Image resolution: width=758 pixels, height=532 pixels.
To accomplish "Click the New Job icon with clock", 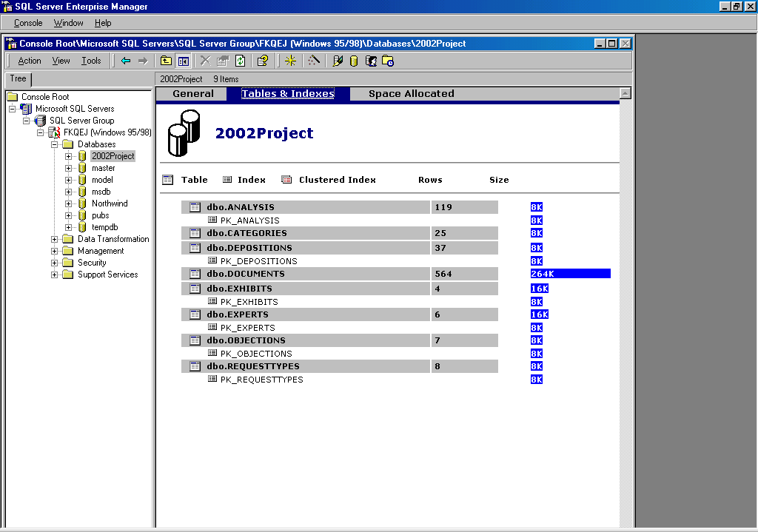I will pos(387,61).
